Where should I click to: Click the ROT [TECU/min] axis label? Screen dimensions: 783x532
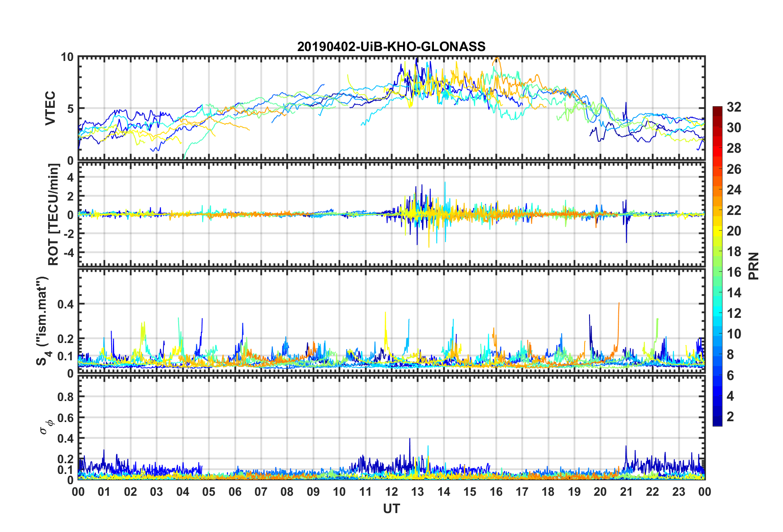54,215
